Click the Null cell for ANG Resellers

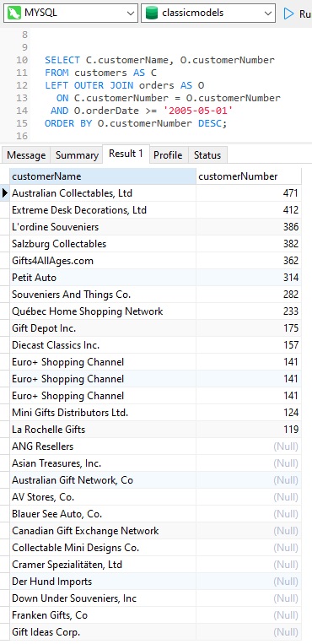point(249,446)
